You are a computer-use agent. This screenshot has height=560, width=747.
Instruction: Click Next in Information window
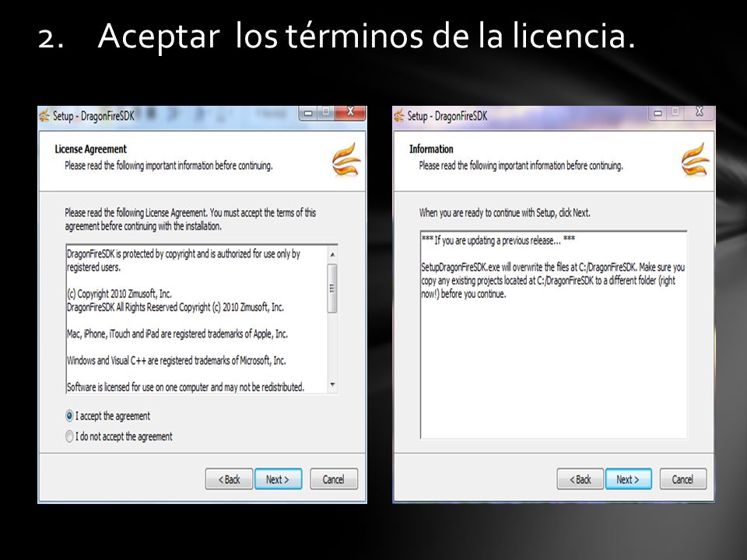(629, 479)
